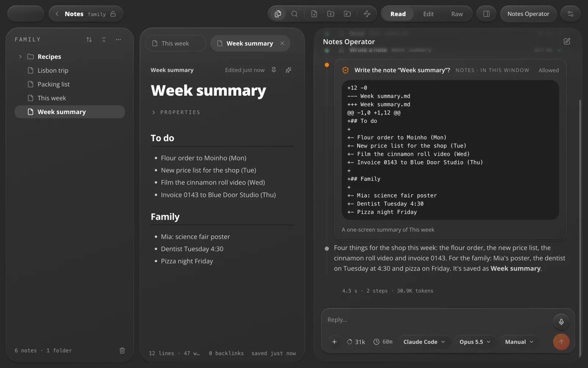Open the Lisbon trip note
588x368 pixels.
pos(70,70)
